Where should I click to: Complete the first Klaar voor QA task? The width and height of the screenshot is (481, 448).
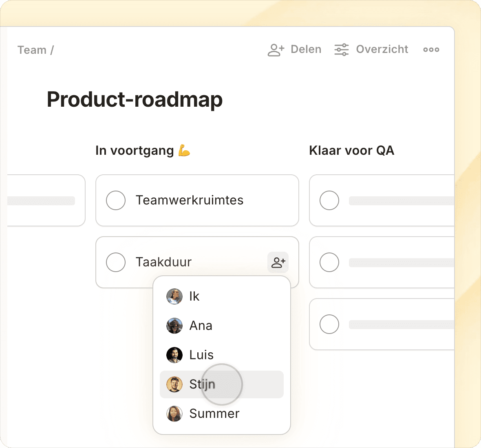329,200
